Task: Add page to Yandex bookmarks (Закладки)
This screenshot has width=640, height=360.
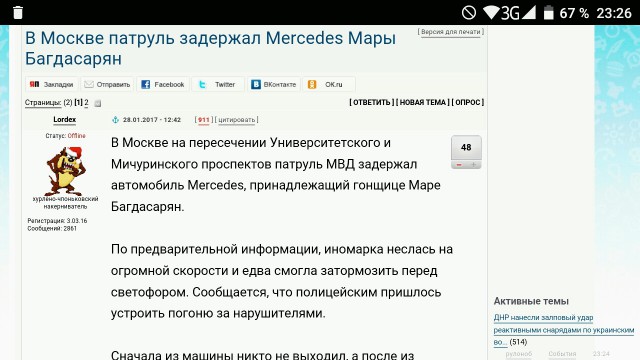Action: point(52,84)
